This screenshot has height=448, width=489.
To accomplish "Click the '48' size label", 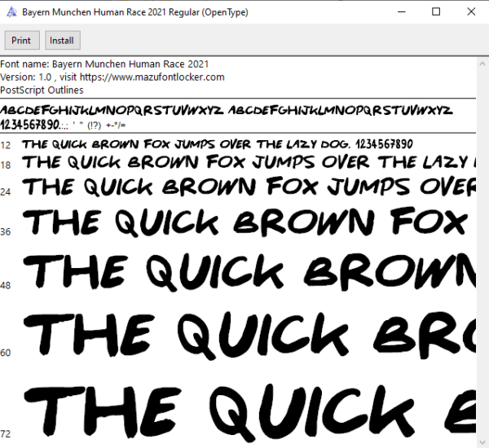I will tap(6, 285).
